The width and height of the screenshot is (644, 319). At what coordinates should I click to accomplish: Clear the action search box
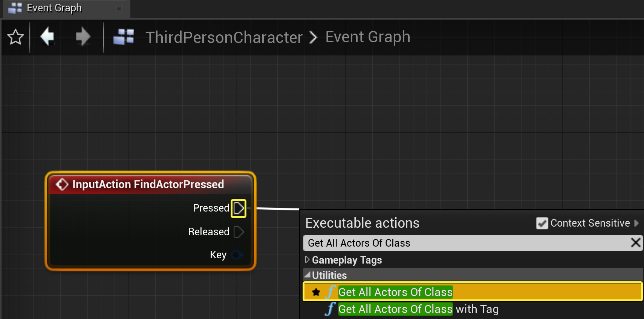pyautogui.click(x=636, y=242)
